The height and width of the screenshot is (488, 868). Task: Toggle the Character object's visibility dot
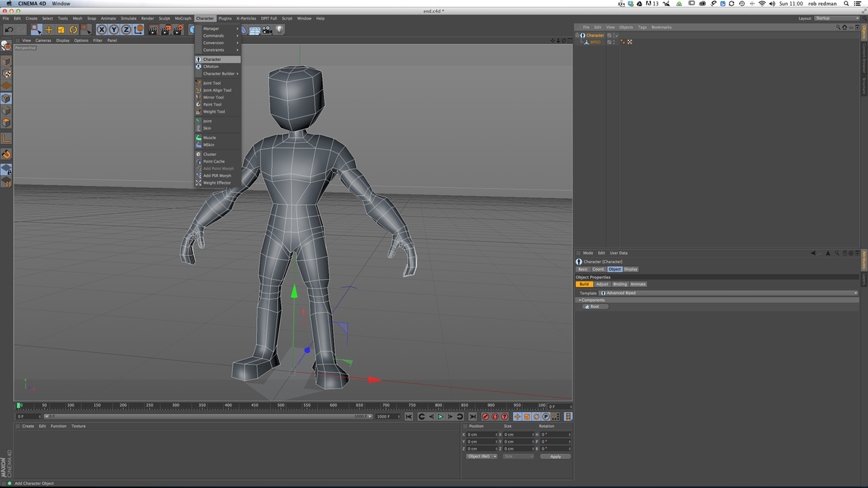614,34
